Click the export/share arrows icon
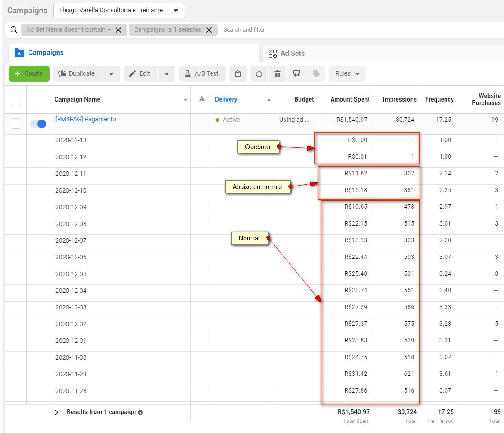Viewport: 504px width, 433px height. coord(297,74)
